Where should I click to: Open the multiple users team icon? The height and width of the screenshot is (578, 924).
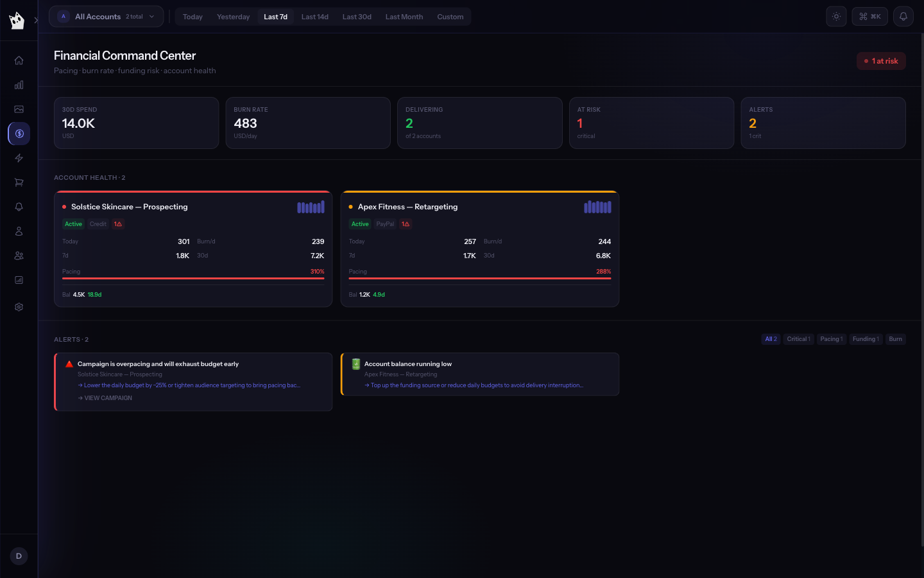(19, 256)
